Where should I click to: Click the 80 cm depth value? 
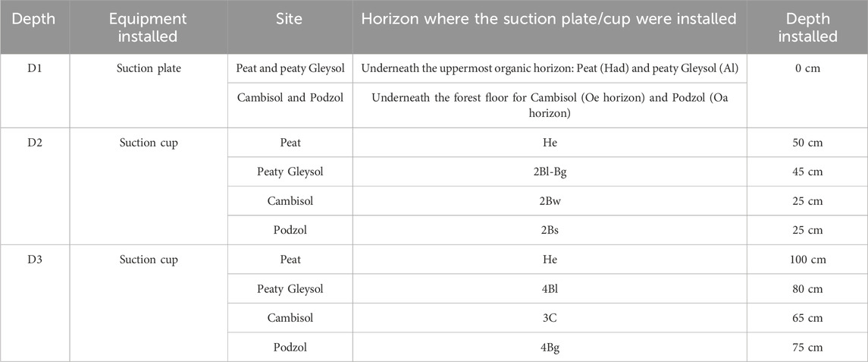[x=807, y=289]
